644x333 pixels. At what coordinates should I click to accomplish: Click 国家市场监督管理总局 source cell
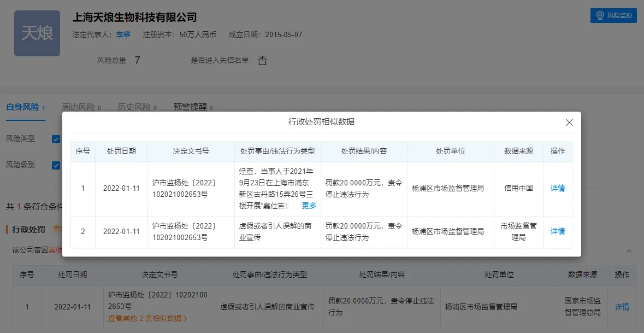582,307
